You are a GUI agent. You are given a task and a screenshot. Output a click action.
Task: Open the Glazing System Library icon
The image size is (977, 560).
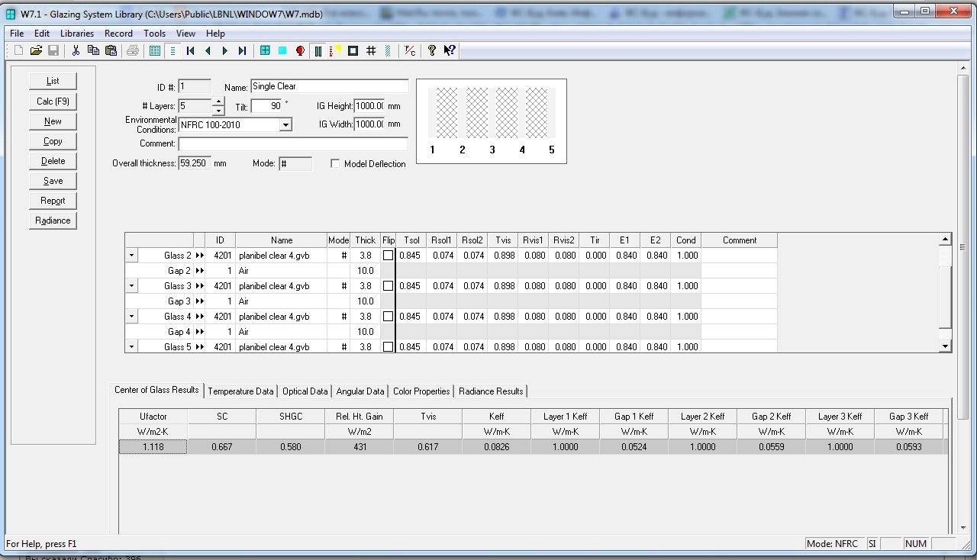coord(318,50)
